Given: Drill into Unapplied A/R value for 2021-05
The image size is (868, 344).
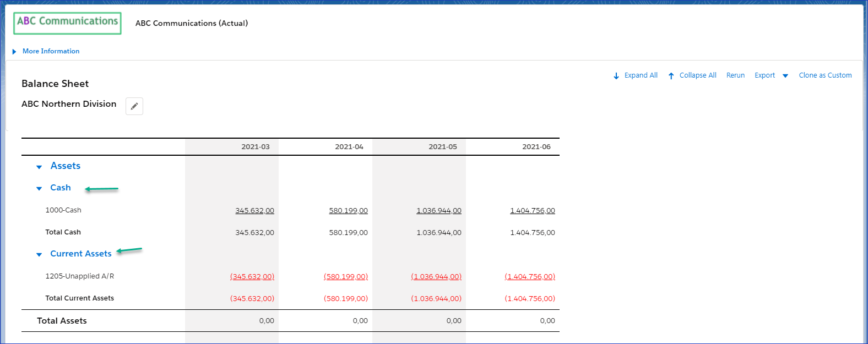Looking at the screenshot, I should (436, 277).
